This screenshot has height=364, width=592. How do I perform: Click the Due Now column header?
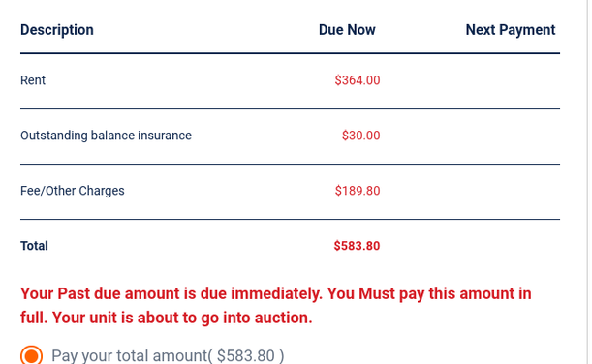point(347,30)
